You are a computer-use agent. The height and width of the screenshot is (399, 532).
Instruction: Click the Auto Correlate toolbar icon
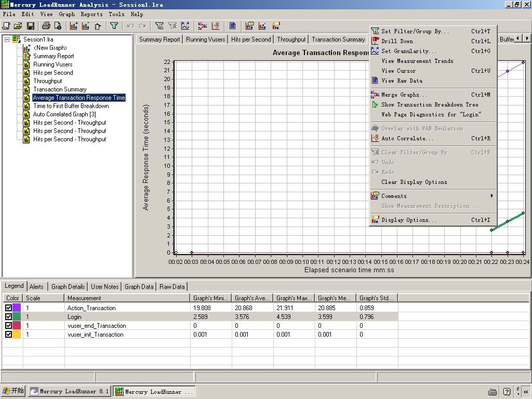tap(216, 26)
